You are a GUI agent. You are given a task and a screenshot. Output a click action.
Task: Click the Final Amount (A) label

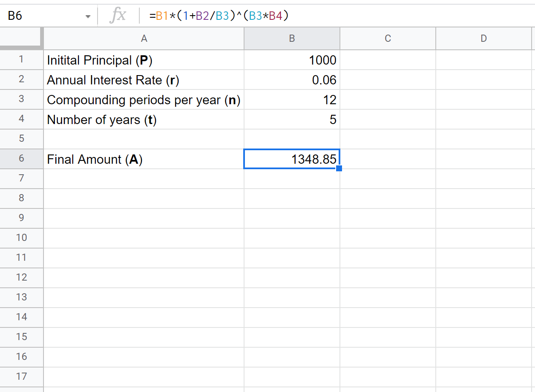coord(144,159)
